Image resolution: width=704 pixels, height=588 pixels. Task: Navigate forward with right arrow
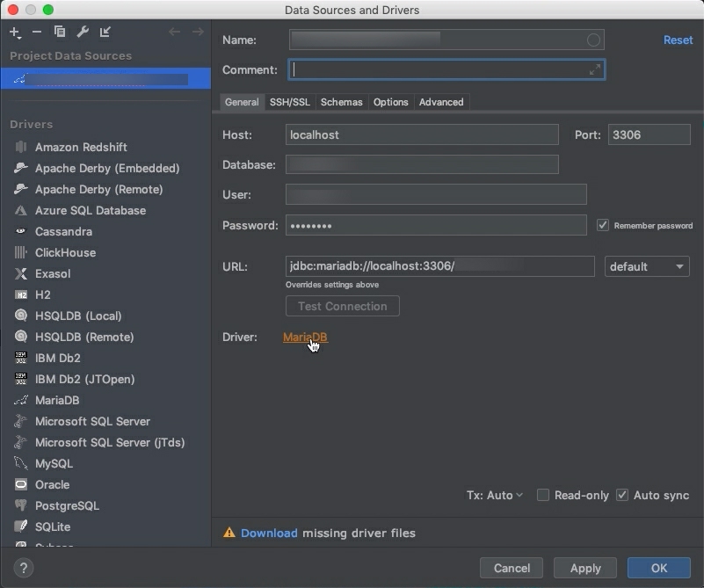198,32
